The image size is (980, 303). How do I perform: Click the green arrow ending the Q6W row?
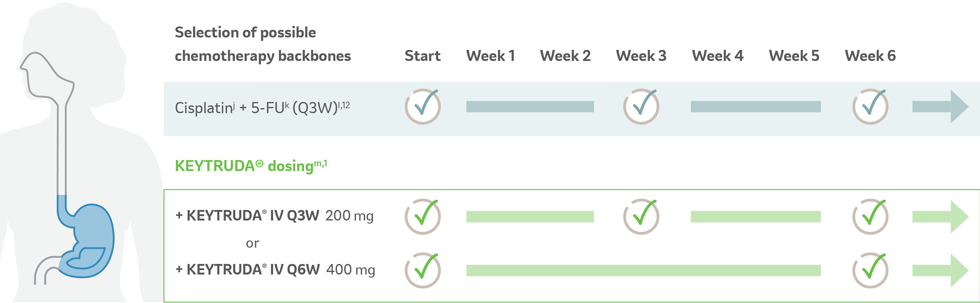tap(940, 270)
